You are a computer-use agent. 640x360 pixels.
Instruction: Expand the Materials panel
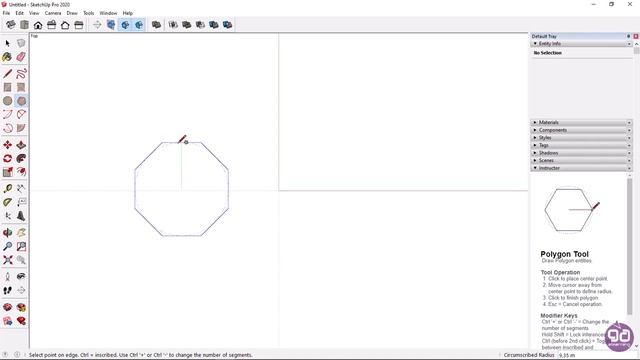point(581,122)
